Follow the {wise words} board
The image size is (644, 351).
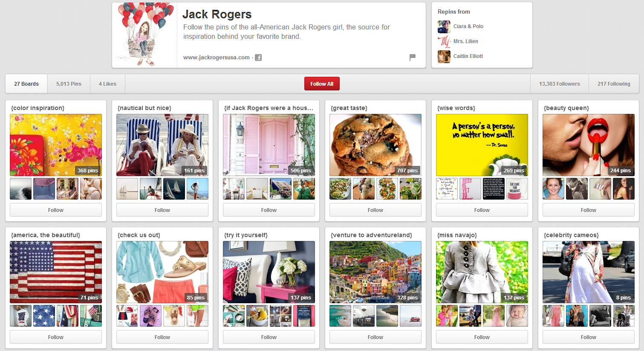pyautogui.click(x=482, y=210)
